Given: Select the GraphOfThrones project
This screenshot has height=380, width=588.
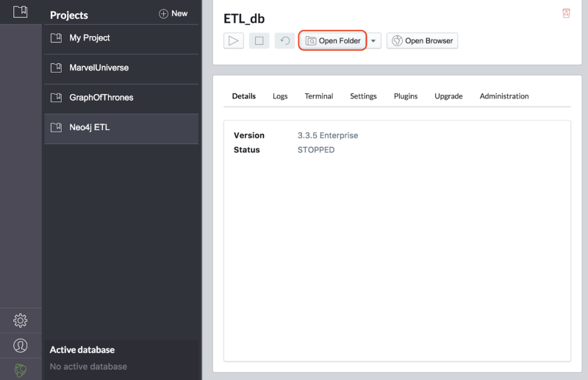Looking at the screenshot, I should [x=121, y=98].
